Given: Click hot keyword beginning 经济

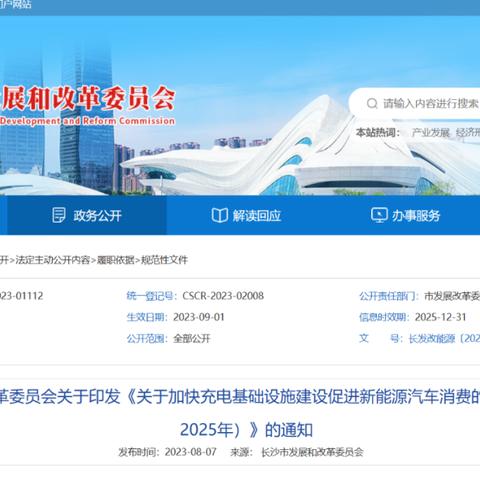Looking at the screenshot, I should 468,133.
